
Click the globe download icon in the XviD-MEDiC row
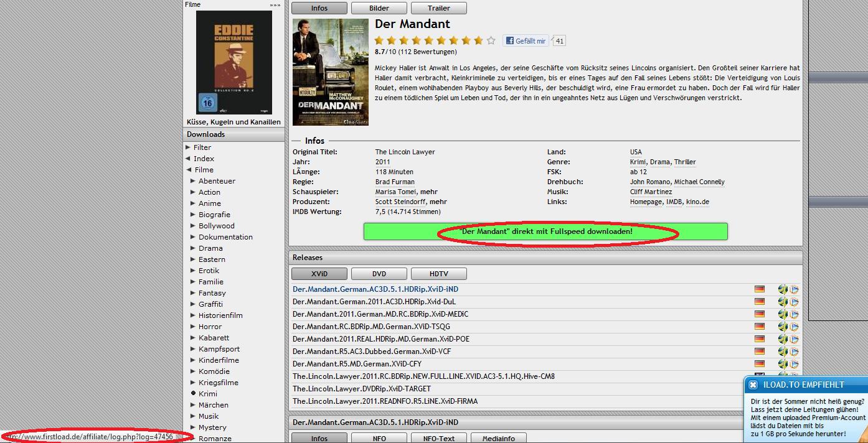point(783,314)
